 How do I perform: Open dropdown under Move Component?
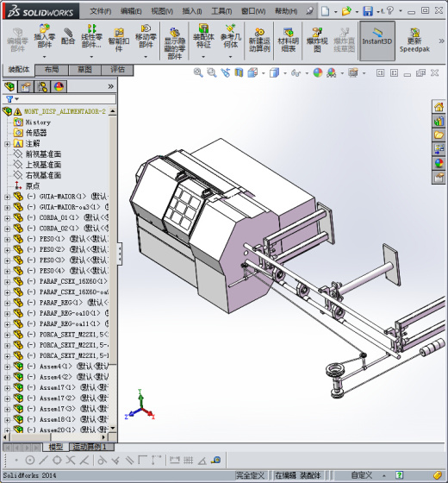pos(146,57)
